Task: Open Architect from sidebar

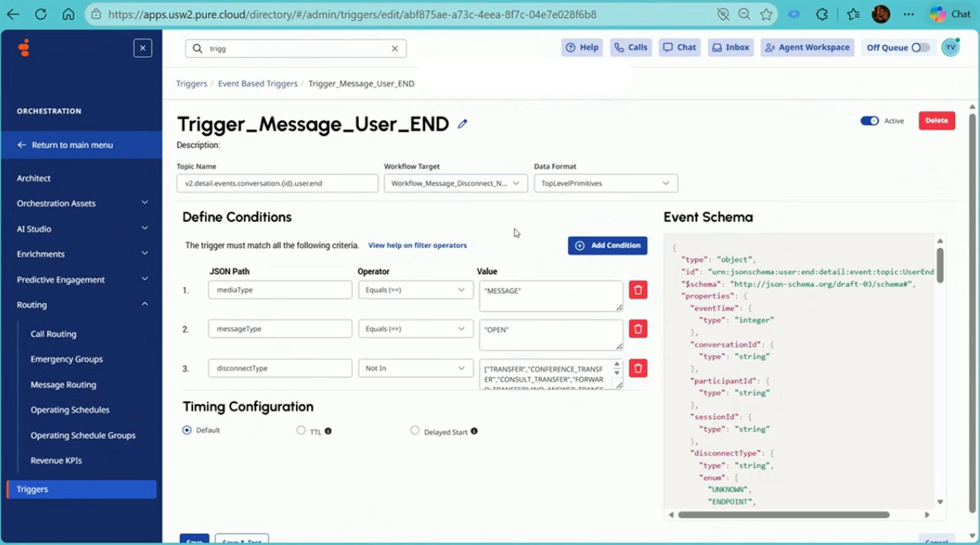Action: (x=34, y=178)
